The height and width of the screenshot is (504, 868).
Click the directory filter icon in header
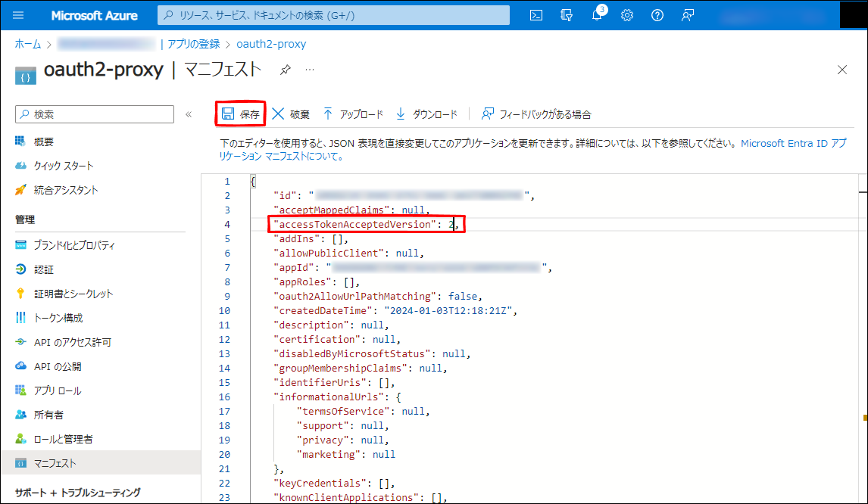pyautogui.click(x=567, y=15)
